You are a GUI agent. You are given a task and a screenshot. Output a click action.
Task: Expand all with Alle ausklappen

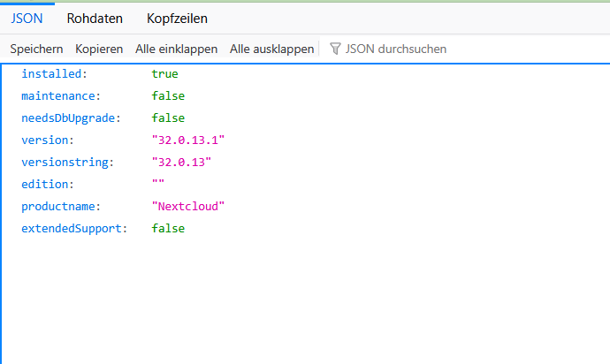(271, 49)
